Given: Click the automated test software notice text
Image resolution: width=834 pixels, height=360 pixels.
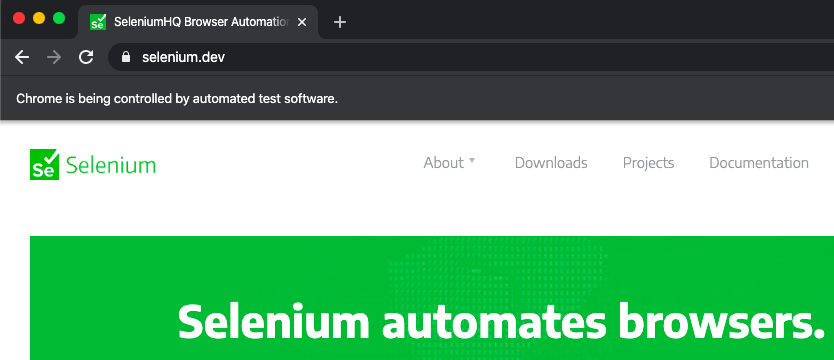Looking at the screenshot, I should [x=177, y=98].
